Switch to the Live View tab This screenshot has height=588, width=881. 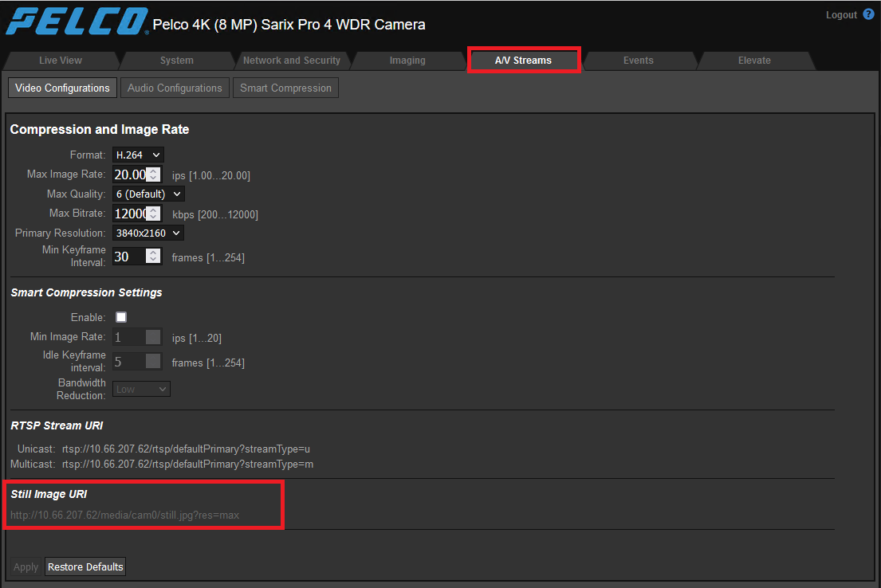point(61,60)
